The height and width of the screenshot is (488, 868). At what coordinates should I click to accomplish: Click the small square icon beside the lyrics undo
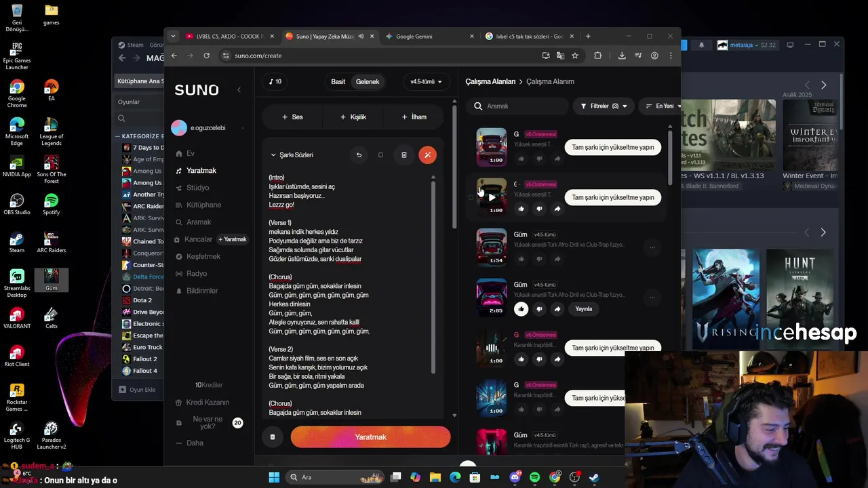380,155
